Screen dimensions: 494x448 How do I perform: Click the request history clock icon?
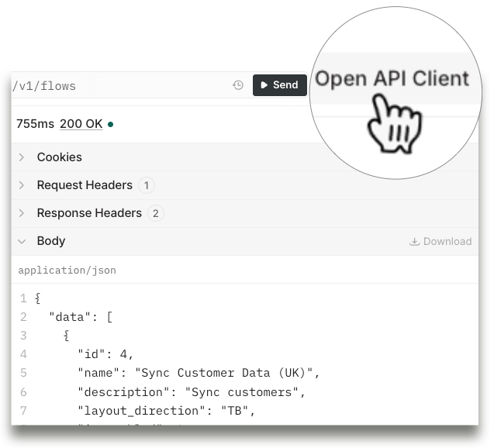tap(238, 85)
